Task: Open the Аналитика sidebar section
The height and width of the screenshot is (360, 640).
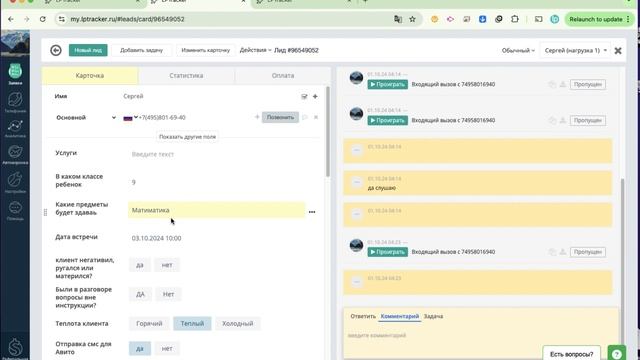Action: 15,129
